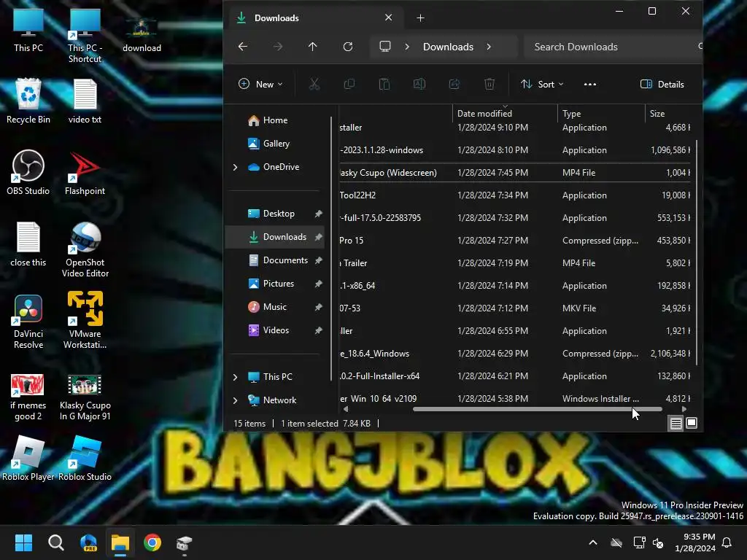
Task: Expand the OneDrive tree node
Action: [x=236, y=167]
